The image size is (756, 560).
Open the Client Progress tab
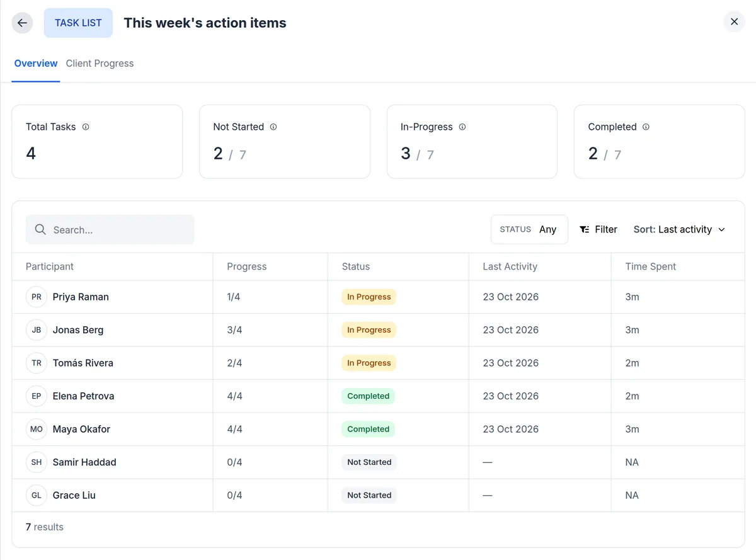pos(100,63)
